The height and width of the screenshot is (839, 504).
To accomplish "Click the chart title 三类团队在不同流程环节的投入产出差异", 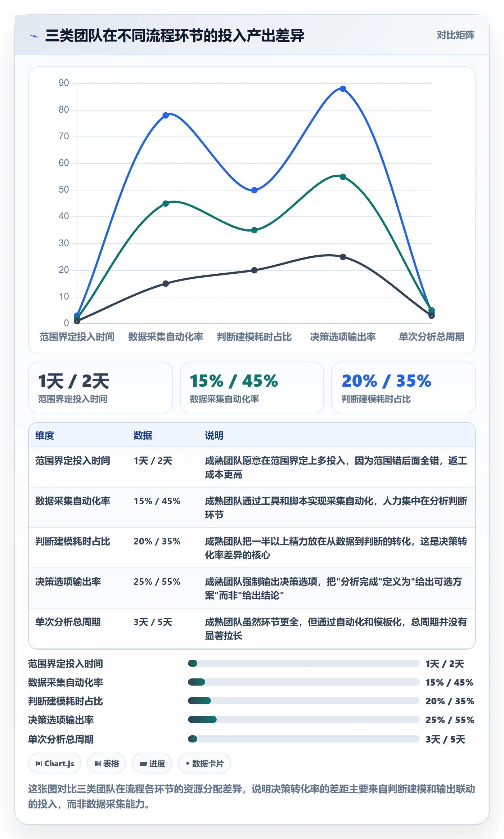I will tap(175, 36).
